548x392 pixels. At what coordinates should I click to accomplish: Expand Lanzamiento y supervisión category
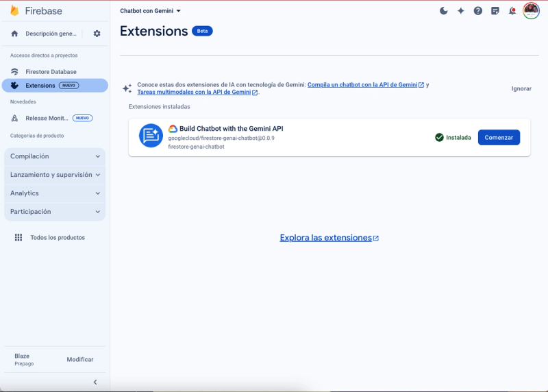(55, 175)
